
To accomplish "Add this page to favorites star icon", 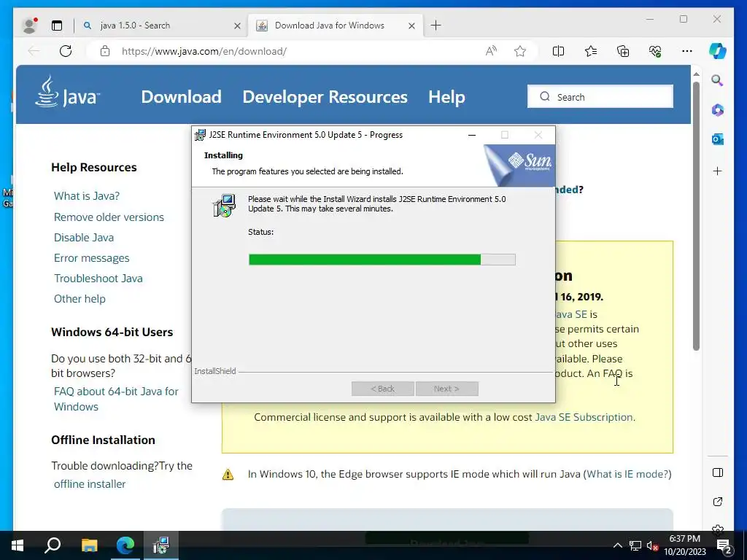I will 519,51.
